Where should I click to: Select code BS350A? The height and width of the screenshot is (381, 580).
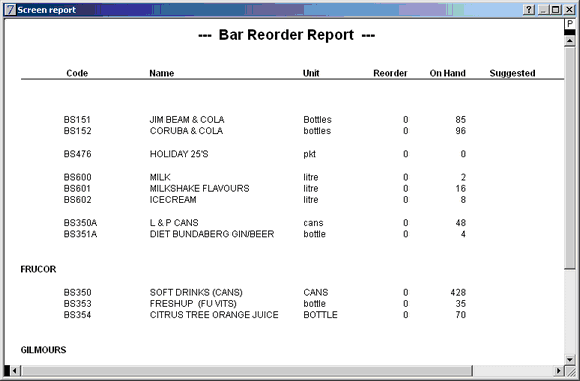(x=80, y=223)
